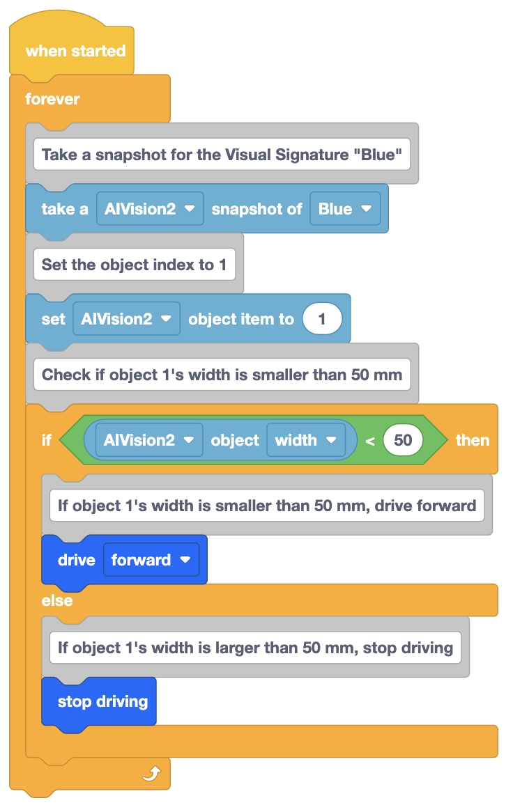Select the forever loop block label
Viewport: 513px width, 812px height.
click(52, 99)
